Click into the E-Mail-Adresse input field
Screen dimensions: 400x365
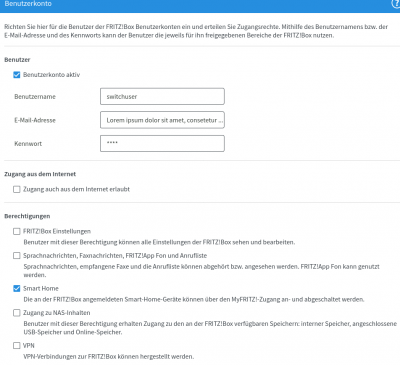(162, 120)
